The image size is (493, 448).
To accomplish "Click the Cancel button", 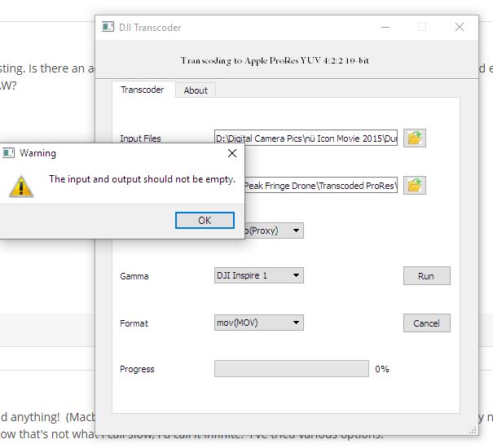I will [x=427, y=323].
